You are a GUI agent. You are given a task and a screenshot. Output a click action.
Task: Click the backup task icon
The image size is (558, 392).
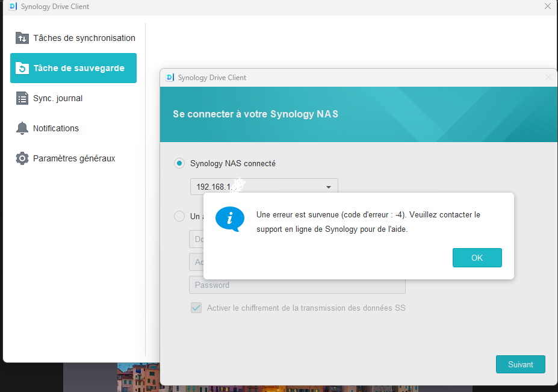click(x=22, y=68)
